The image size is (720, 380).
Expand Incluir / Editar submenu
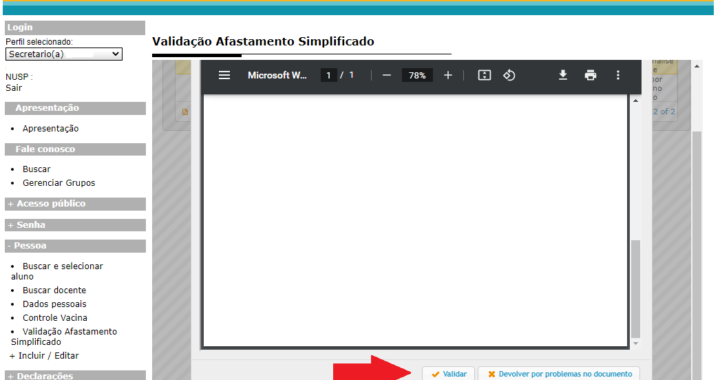tap(45, 356)
